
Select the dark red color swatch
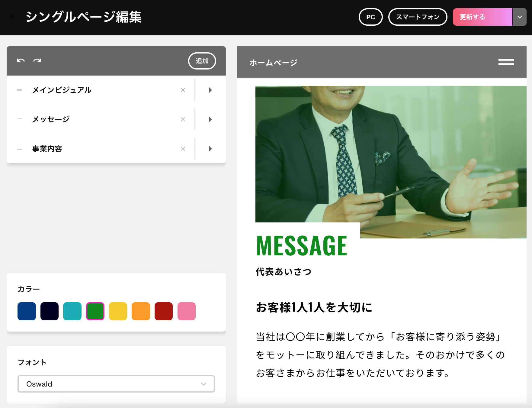[x=164, y=311]
